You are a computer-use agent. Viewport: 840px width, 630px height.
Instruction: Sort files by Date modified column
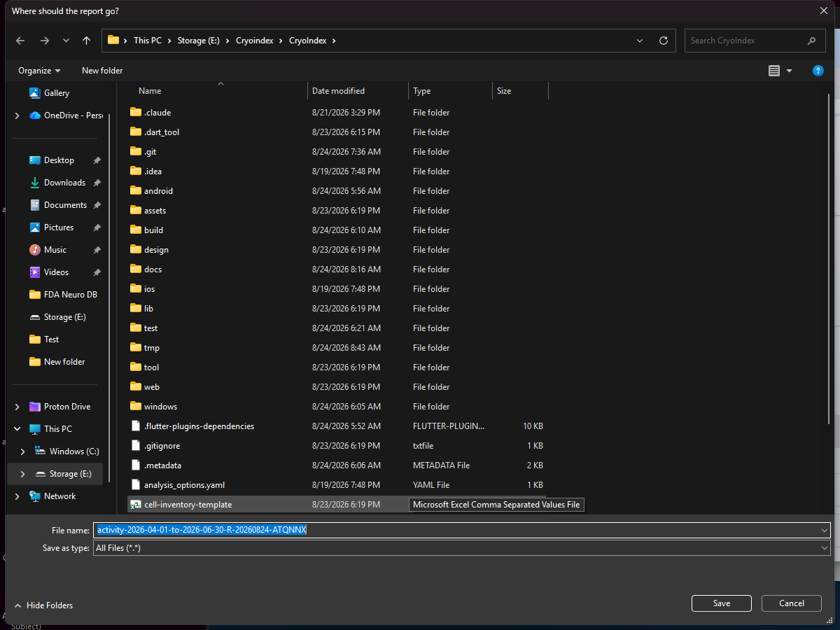point(338,91)
